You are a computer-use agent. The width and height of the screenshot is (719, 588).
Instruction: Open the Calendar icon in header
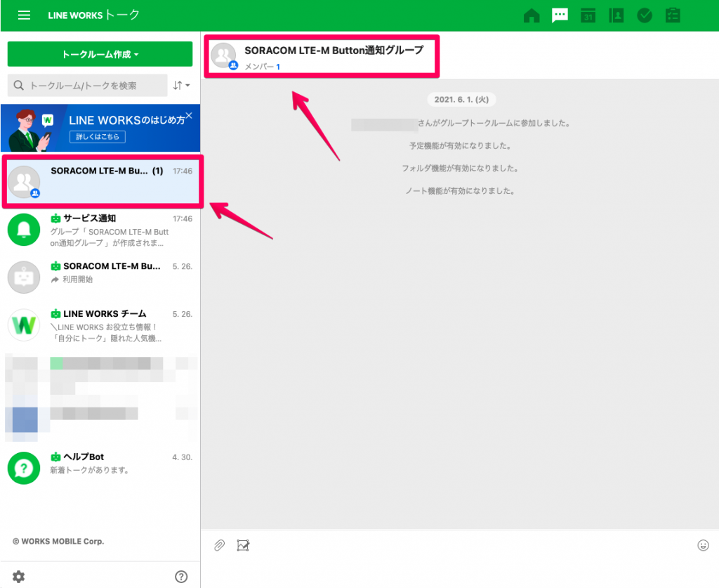point(588,15)
